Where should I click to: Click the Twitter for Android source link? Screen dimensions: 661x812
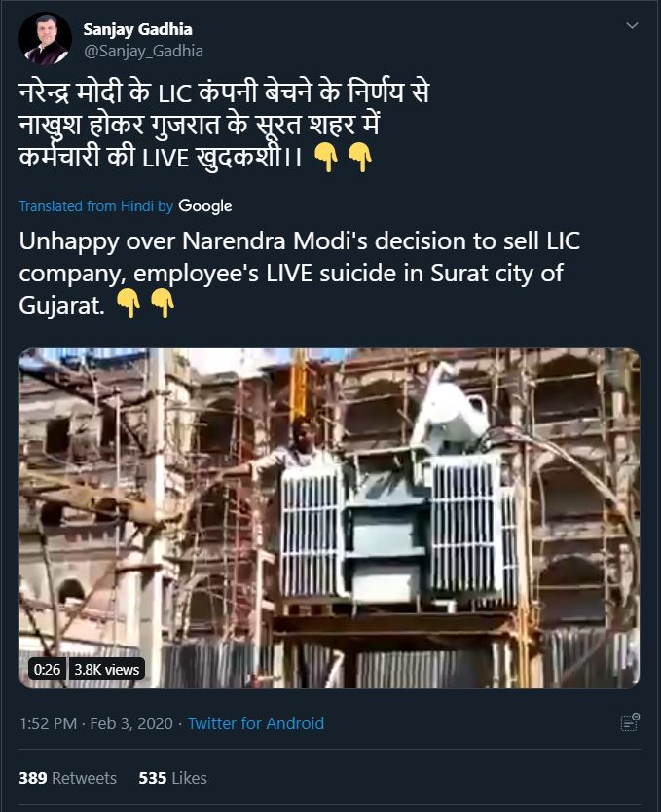tap(256, 723)
